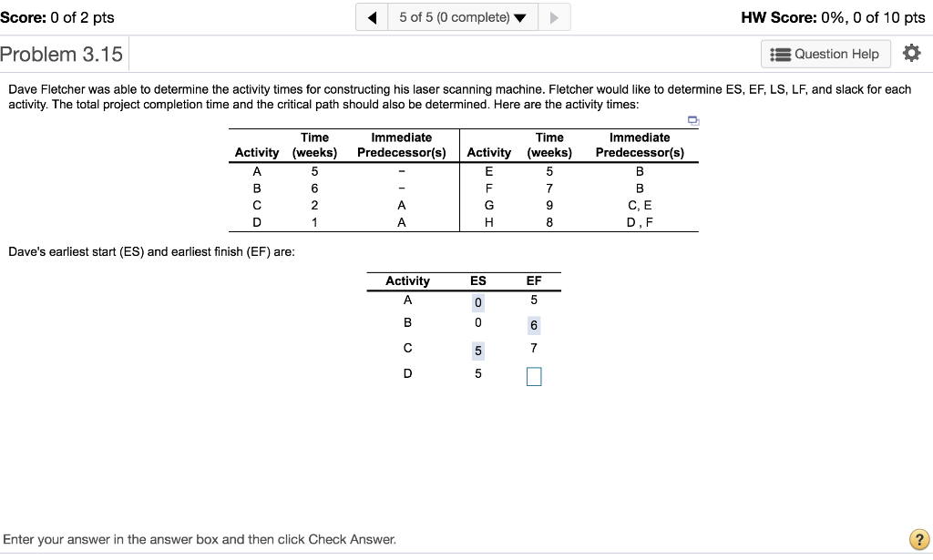Click the Question Help button

coord(825,54)
